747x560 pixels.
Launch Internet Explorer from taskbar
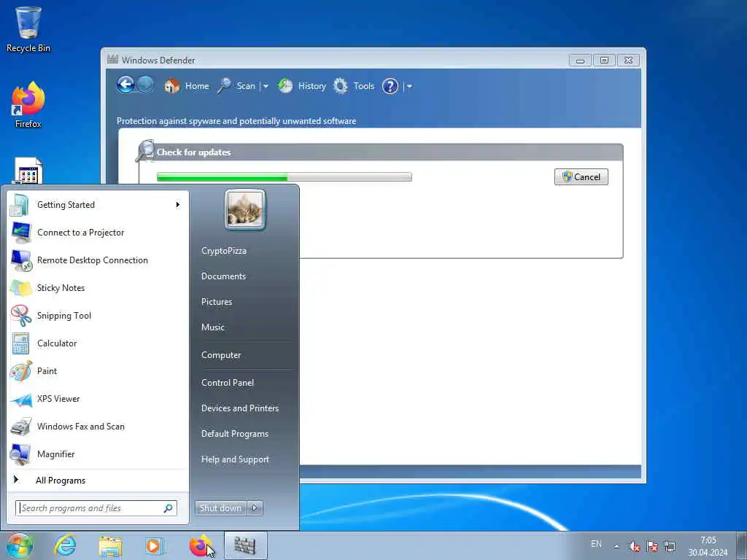pos(65,545)
